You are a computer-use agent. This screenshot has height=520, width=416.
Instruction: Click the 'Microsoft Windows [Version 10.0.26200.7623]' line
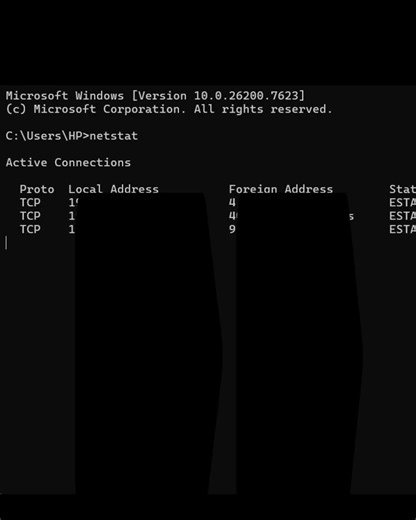coord(155,96)
